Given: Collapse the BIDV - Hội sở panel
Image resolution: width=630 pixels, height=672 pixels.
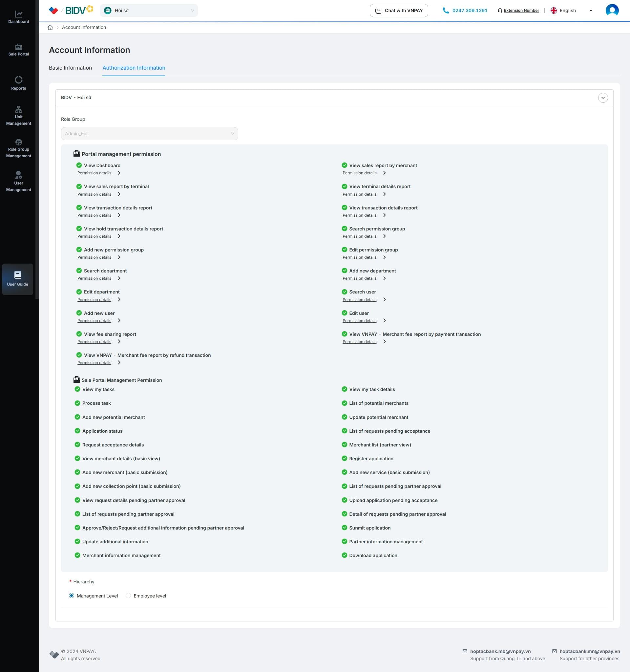Looking at the screenshot, I should click(603, 98).
